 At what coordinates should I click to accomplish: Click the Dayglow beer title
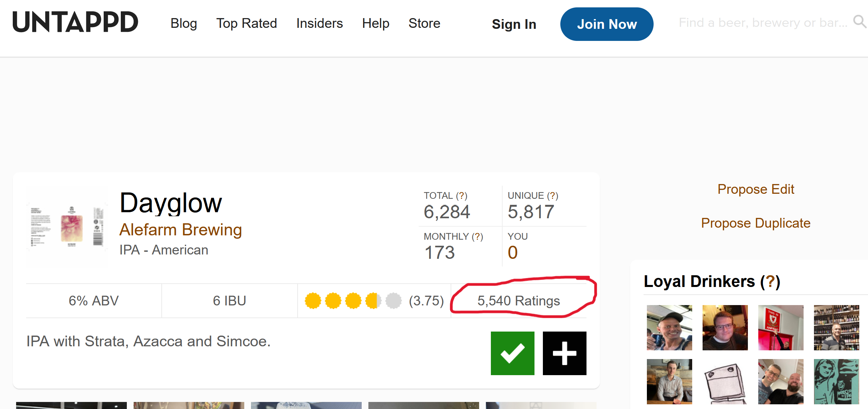(x=170, y=203)
